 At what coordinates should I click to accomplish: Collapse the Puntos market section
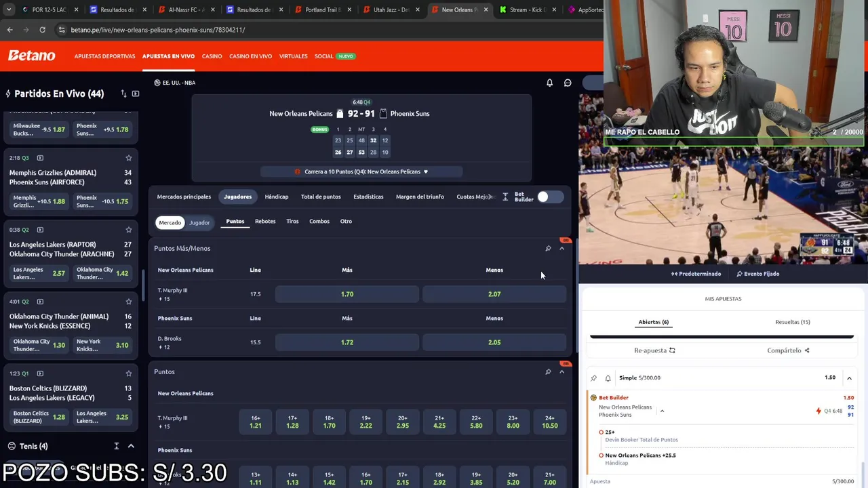[x=561, y=372]
